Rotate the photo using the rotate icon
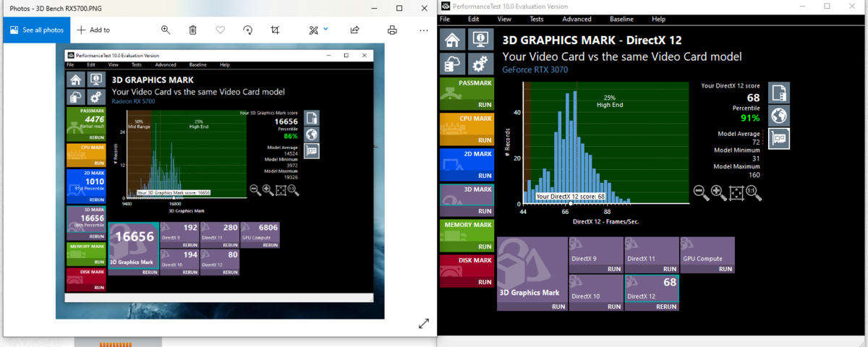This screenshot has height=347, width=868. coord(247,30)
